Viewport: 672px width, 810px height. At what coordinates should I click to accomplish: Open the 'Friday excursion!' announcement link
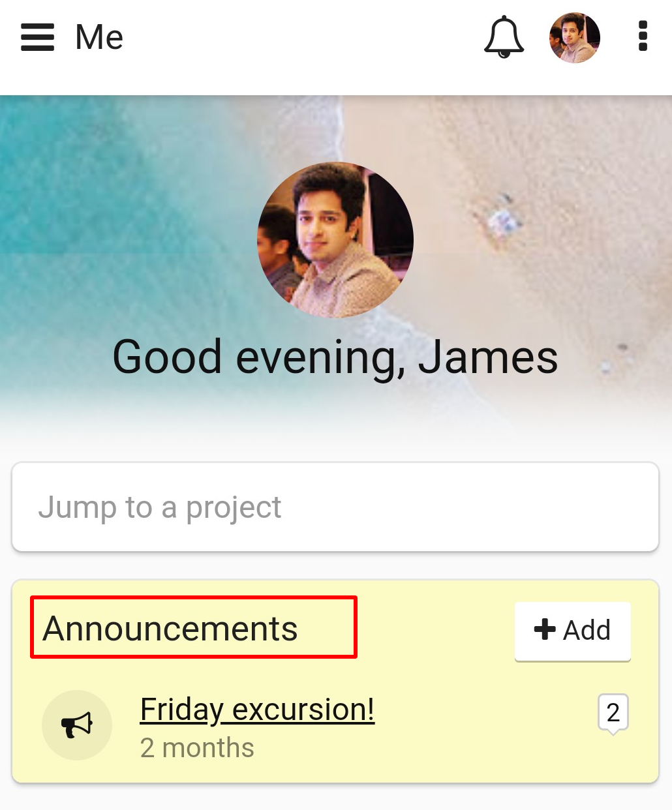pyautogui.click(x=258, y=710)
